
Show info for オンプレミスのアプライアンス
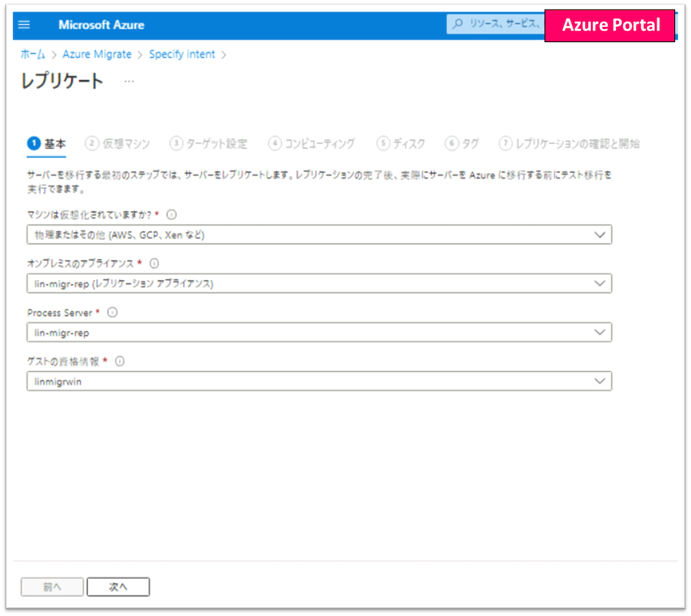pyautogui.click(x=154, y=263)
